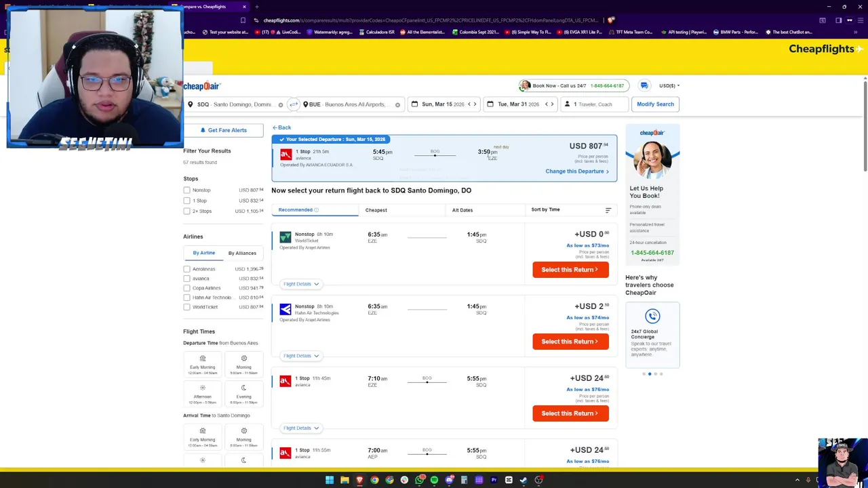
Task: Select Return for the +USD 0 flight
Action: tap(570, 270)
